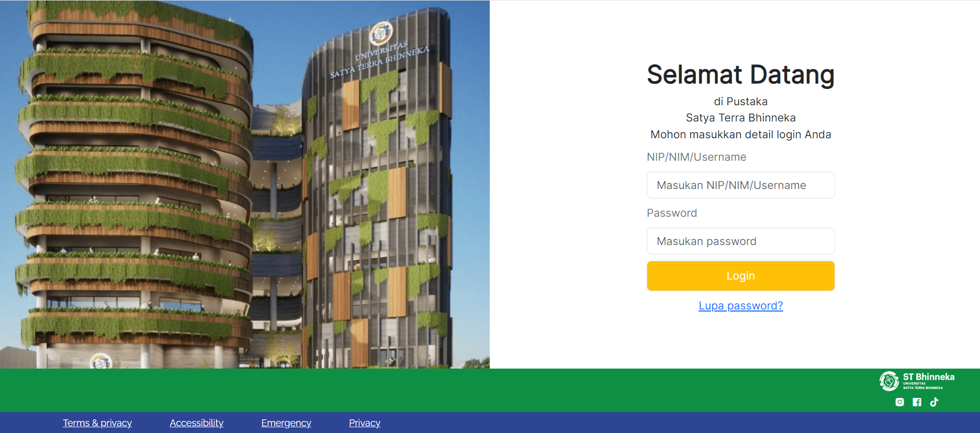Click the Masukan password field
The width and height of the screenshot is (980, 433).
[x=740, y=241]
